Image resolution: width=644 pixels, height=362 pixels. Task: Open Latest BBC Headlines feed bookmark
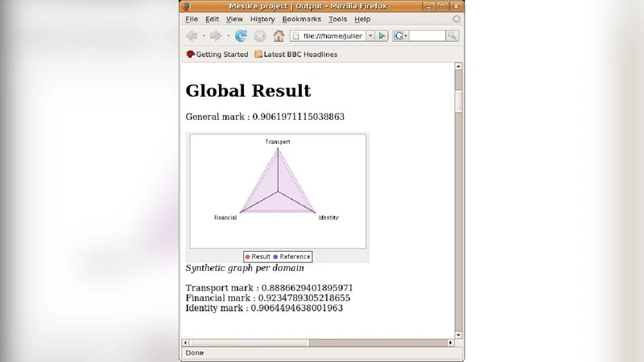[295, 55]
